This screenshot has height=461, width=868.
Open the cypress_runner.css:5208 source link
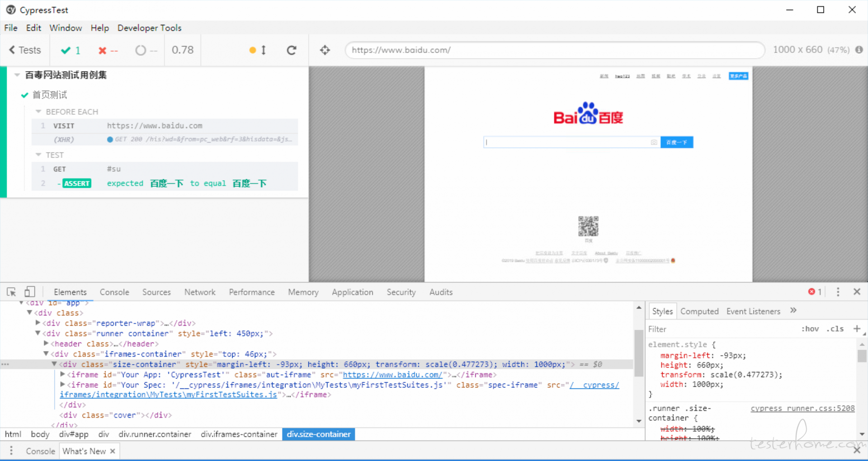point(802,409)
